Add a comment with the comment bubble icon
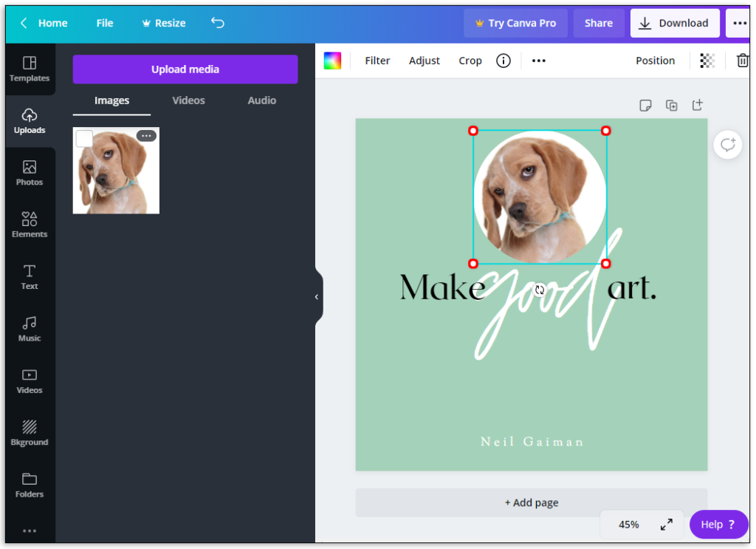756x549 pixels. [727, 145]
